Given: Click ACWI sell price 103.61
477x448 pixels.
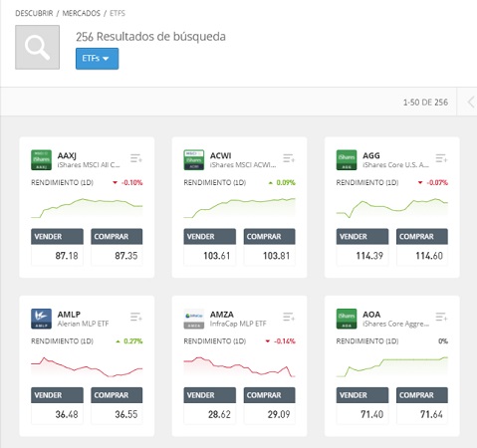Looking at the screenshot, I should 217,256.
